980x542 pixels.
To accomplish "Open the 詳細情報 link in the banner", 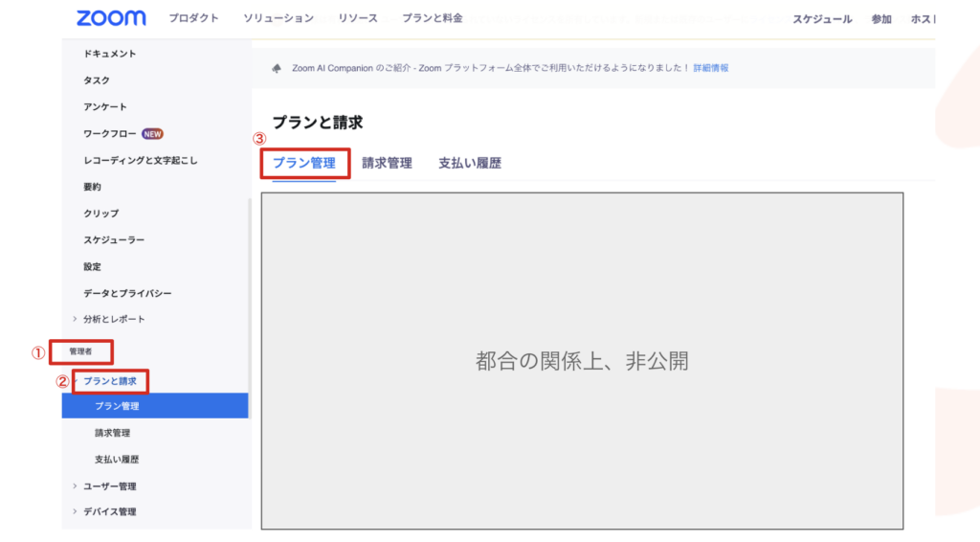I will click(710, 68).
